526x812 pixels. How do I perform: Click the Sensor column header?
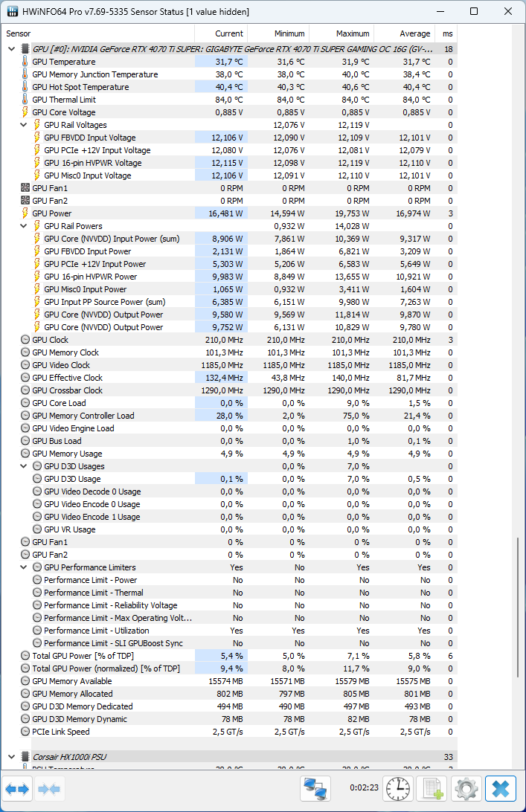click(x=98, y=33)
